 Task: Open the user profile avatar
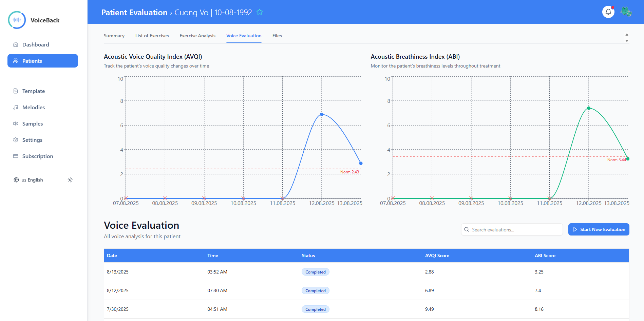tap(626, 12)
